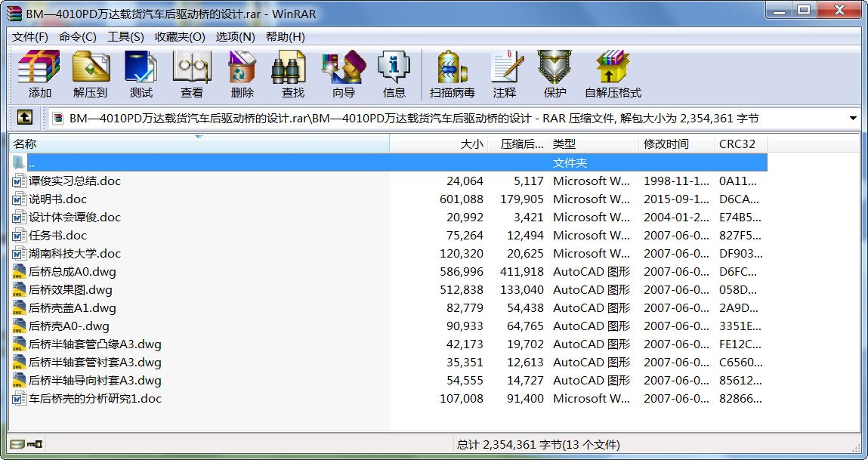This screenshot has height=460, width=868.
Task: Select file 后桥半轴套管凸缘A3.dwg
Action: click(x=94, y=344)
